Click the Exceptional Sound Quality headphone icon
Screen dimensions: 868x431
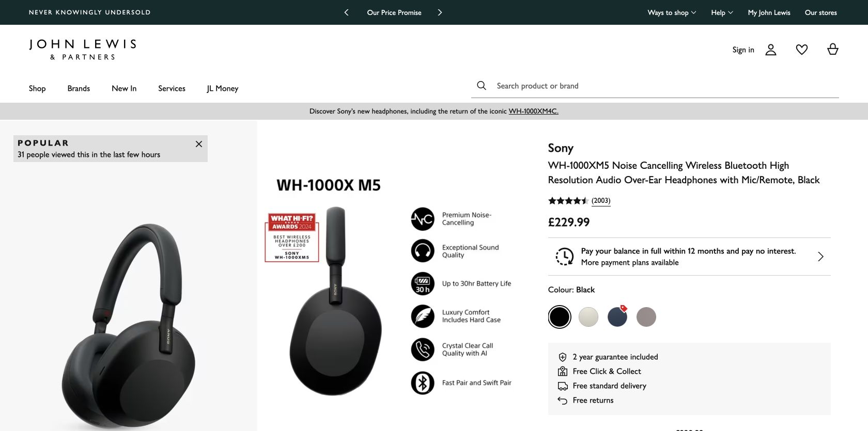pyautogui.click(x=423, y=251)
